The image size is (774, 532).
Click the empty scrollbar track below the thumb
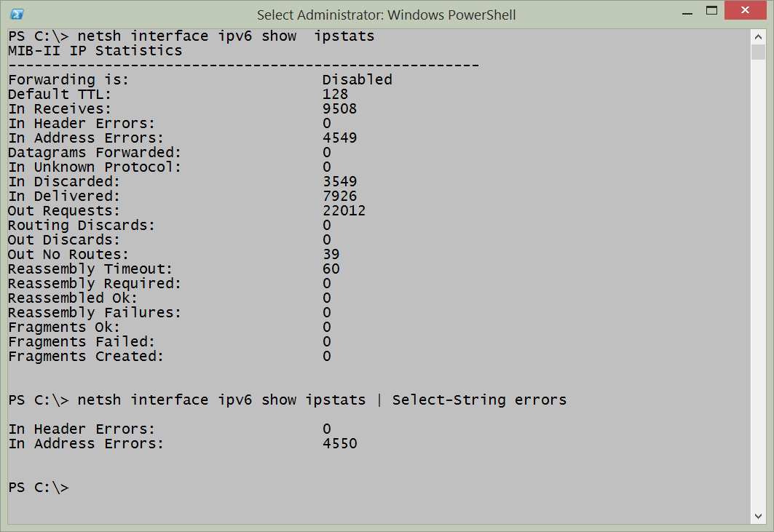[757, 291]
